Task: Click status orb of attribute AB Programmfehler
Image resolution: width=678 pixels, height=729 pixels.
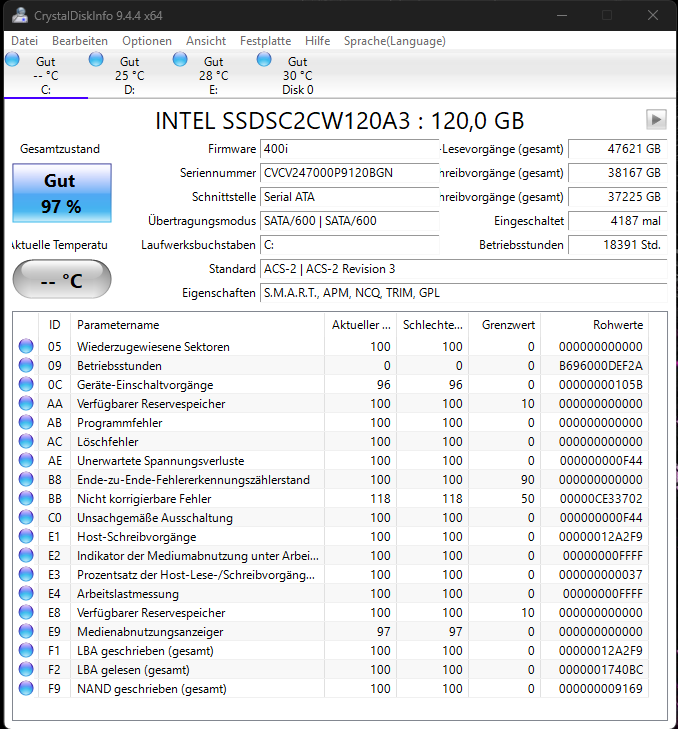Action: tap(26, 423)
